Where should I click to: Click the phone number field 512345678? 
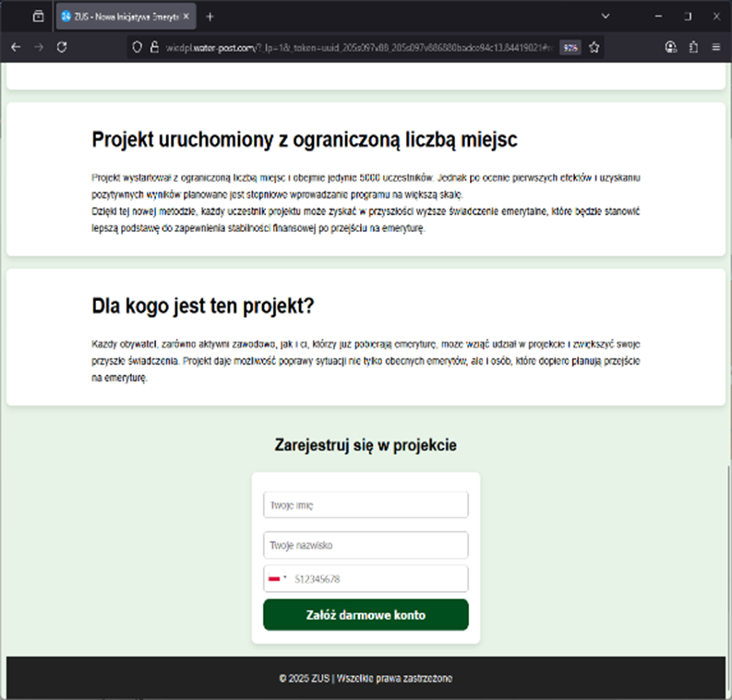[378, 579]
